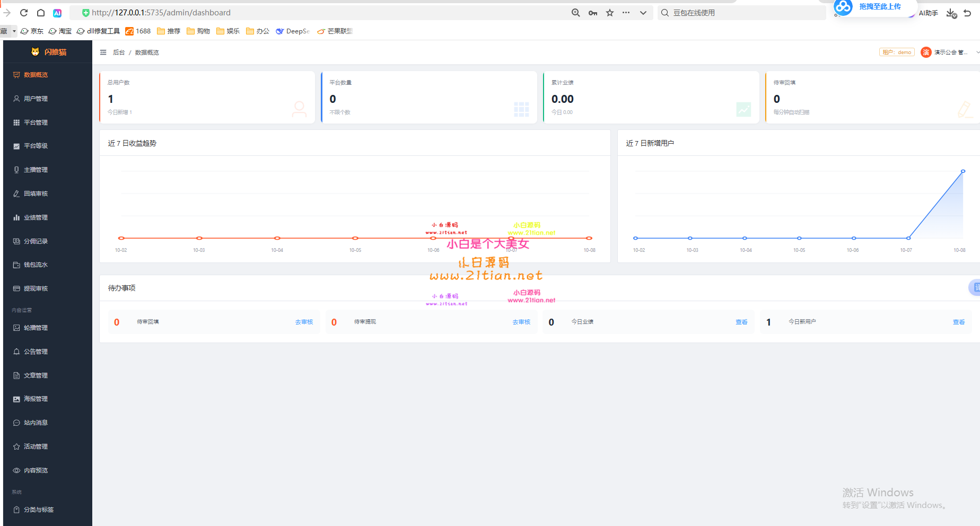The height and width of the screenshot is (526, 980).
Task: Click the 数据概览 breadcrumb text
Action: [147, 52]
